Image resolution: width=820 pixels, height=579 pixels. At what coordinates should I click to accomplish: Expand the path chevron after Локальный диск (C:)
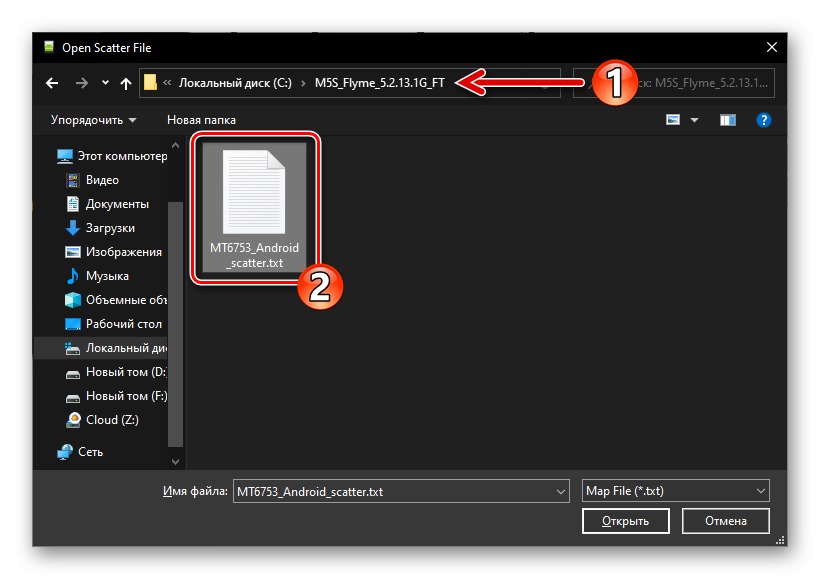coord(303,83)
